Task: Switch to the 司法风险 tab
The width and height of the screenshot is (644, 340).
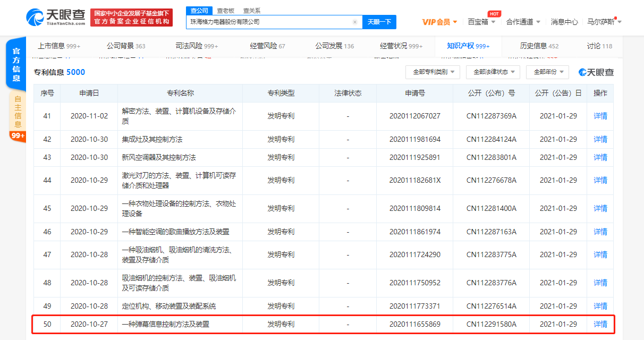Action: 197,46
